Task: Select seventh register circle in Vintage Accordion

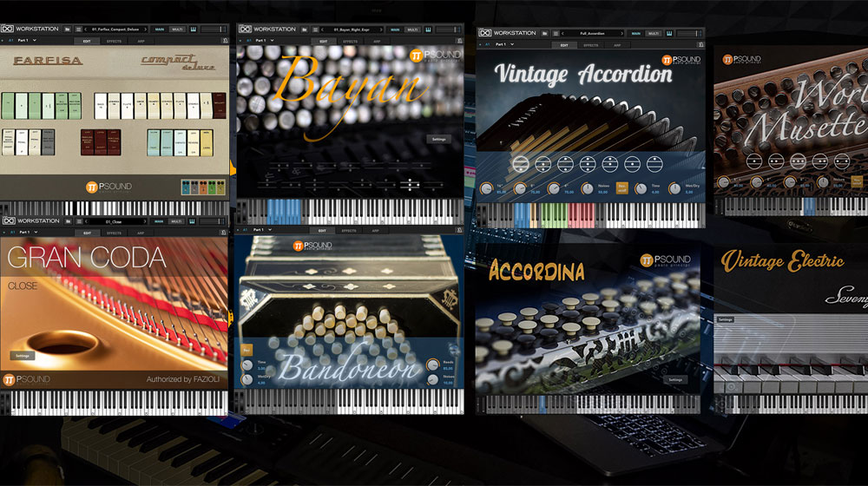Action: [x=654, y=164]
